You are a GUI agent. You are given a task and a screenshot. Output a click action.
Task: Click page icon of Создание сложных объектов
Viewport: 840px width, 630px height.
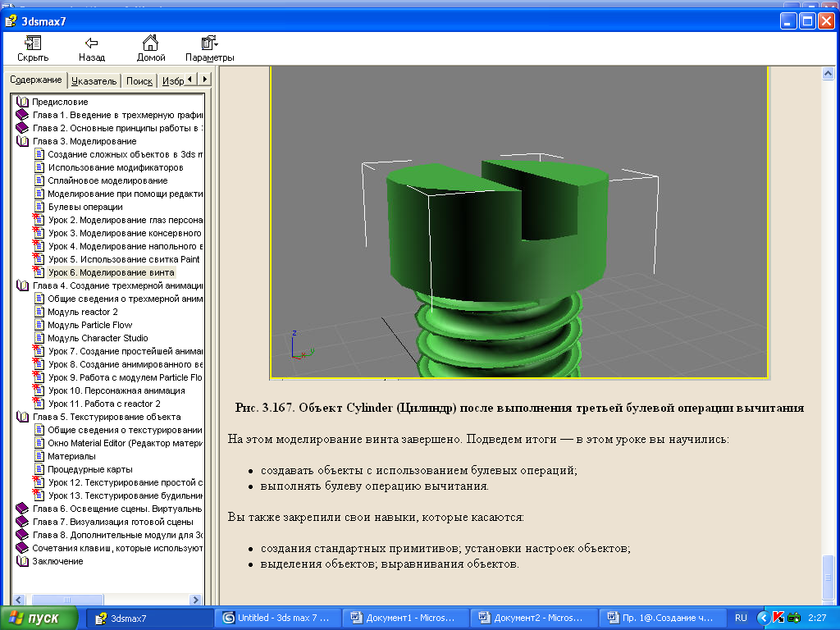39,153
